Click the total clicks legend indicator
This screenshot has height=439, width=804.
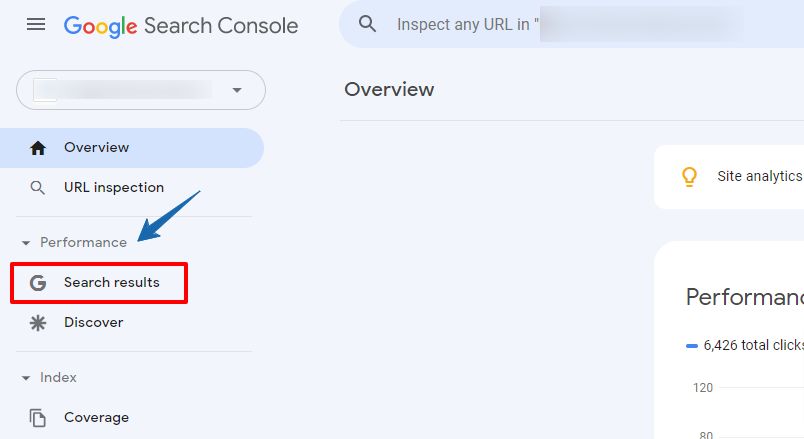pos(692,346)
